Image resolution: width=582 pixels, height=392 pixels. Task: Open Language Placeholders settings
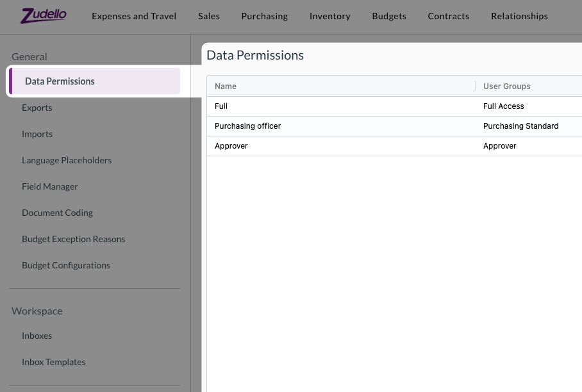coord(67,160)
